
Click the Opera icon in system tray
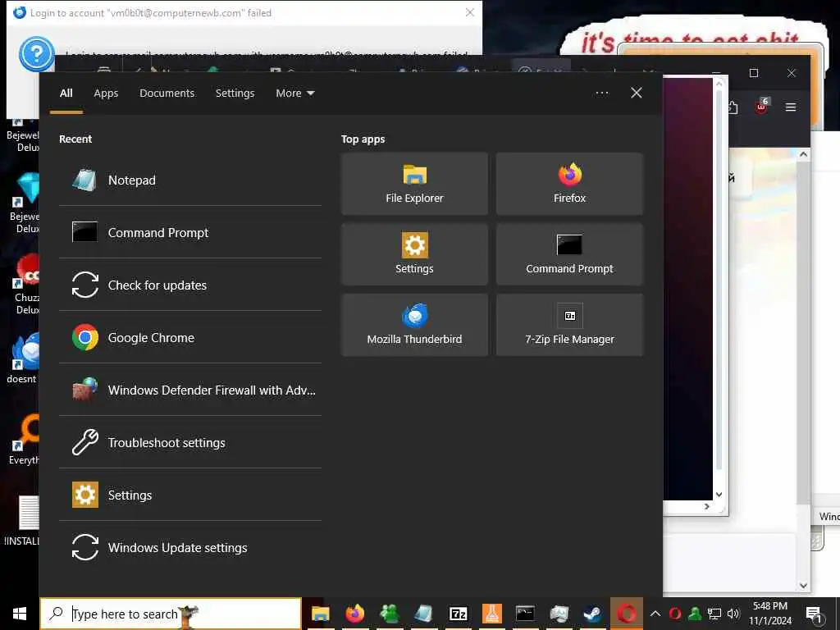click(x=675, y=614)
